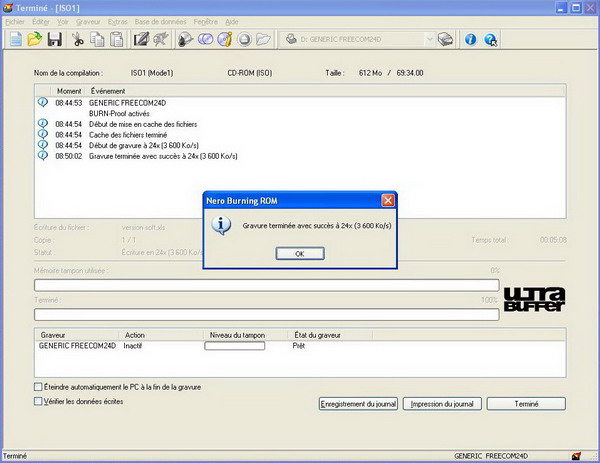Click the grey file browser folder icon
600x463 pixels.
(263, 39)
